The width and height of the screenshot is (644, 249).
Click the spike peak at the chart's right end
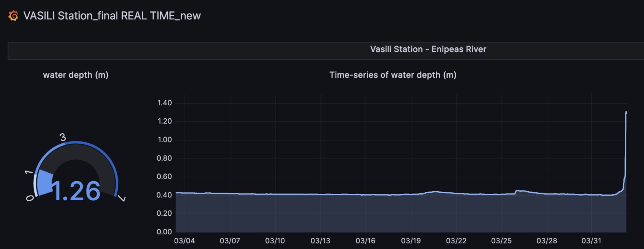pos(626,112)
